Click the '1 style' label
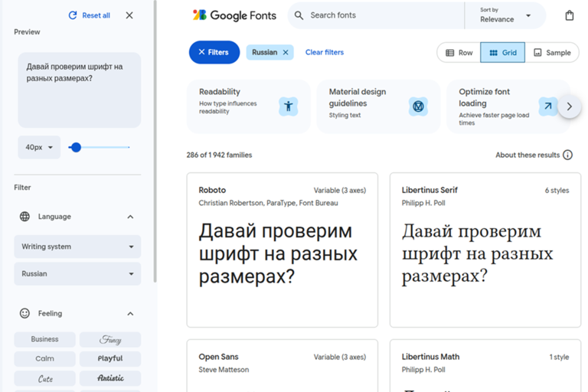The height and width of the screenshot is (392, 588). (559, 357)
